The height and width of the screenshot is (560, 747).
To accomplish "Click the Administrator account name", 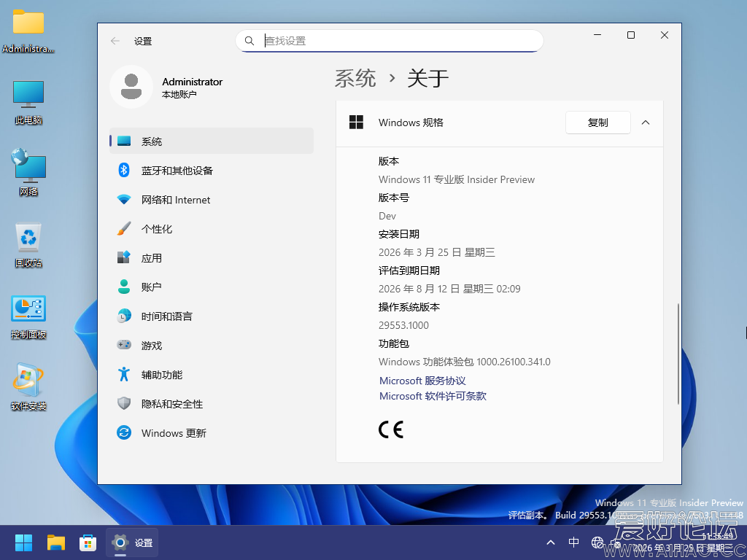I will (192, 82).
